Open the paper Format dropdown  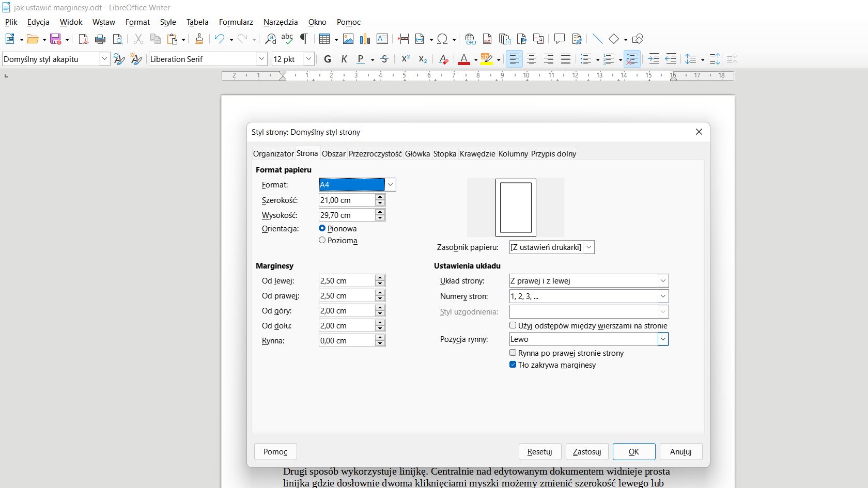click(x=391, y=184)
